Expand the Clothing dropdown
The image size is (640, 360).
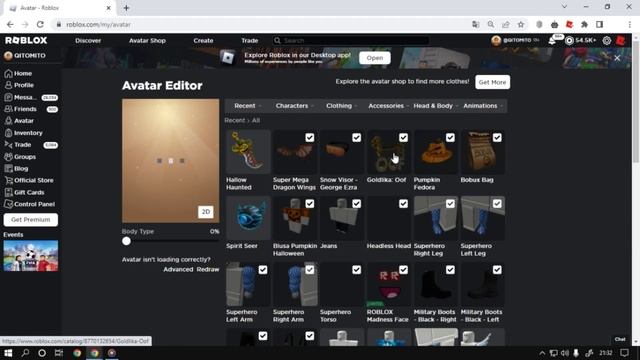point(342,106)
